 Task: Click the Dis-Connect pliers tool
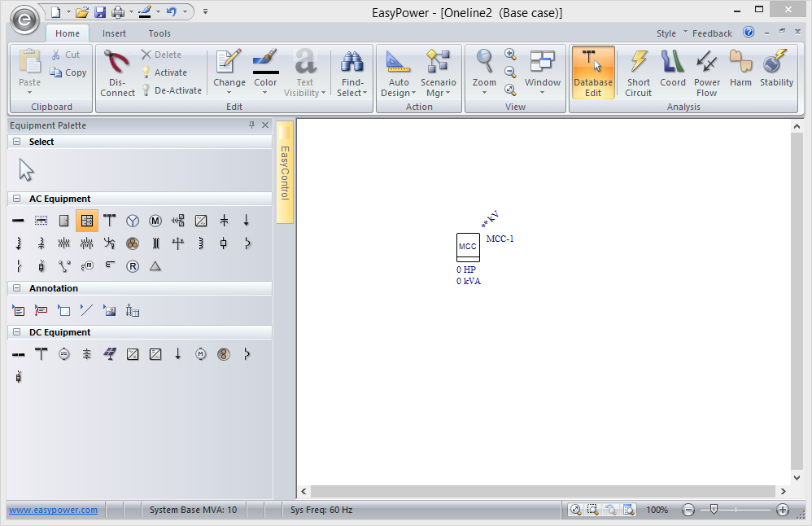(117, 73)
